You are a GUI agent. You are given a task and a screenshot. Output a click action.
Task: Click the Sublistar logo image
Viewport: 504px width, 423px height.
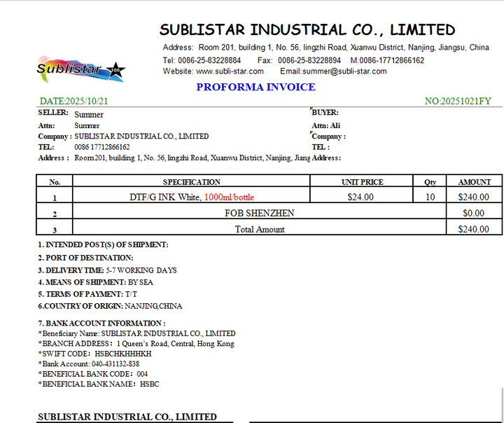(x=80, y=69)
